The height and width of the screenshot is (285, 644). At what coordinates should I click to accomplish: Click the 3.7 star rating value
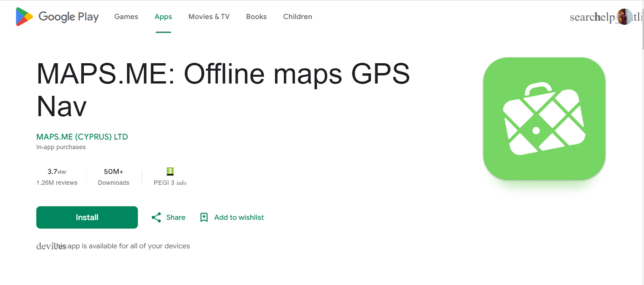point(57,172)
